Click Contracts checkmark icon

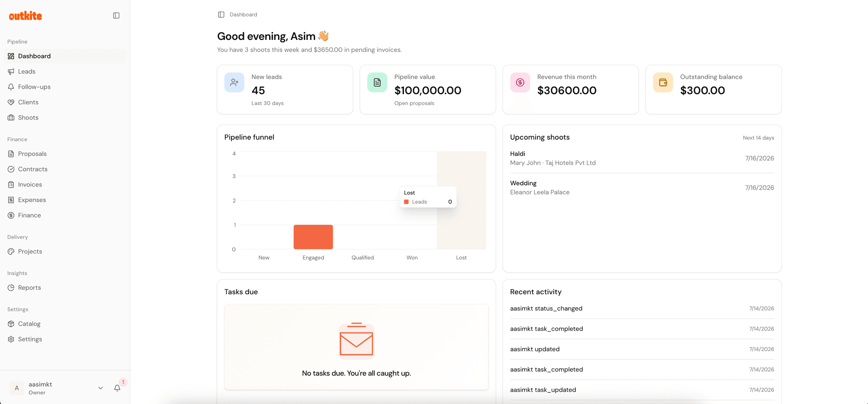pyautogui.click(x=11, y=169)
